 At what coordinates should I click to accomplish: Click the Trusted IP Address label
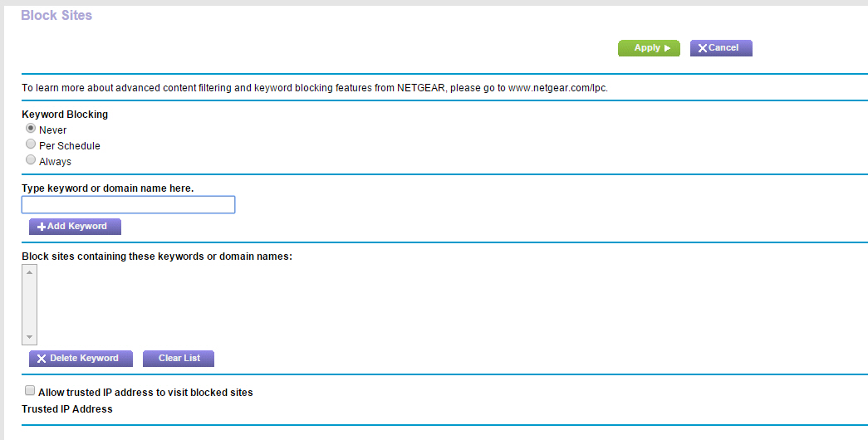[x=67, y=409]
